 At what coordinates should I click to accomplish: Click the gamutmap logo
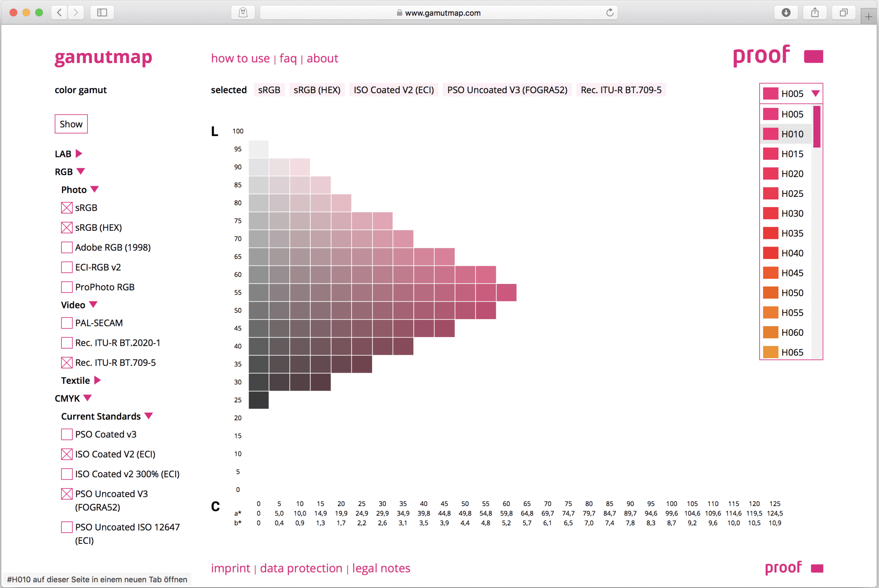click(x=103, y=57)
